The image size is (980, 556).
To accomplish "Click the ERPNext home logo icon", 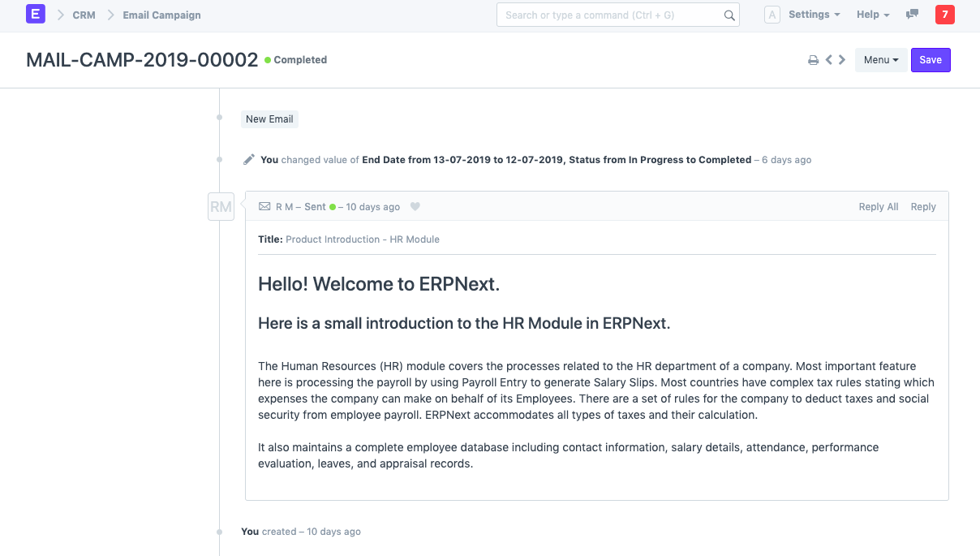I will (x=36, y=15).
